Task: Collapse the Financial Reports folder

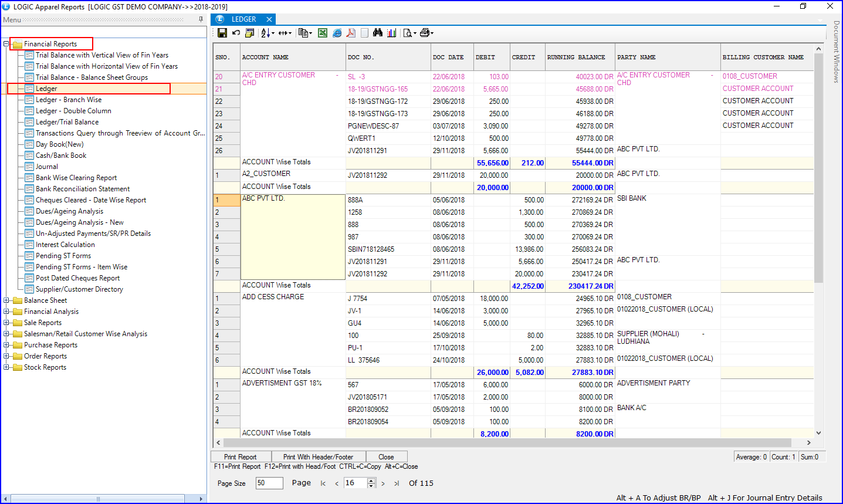Action: tap(6, 44)
